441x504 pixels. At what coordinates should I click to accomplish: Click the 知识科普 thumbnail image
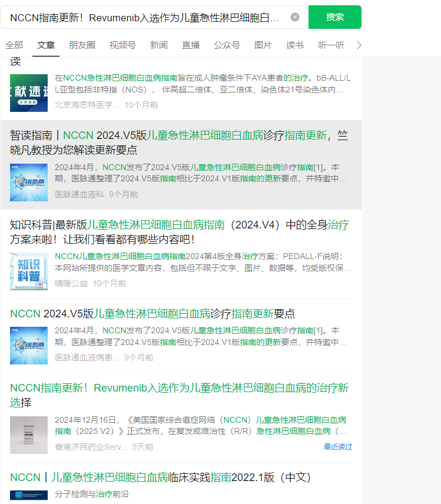(x=29, y=271)
